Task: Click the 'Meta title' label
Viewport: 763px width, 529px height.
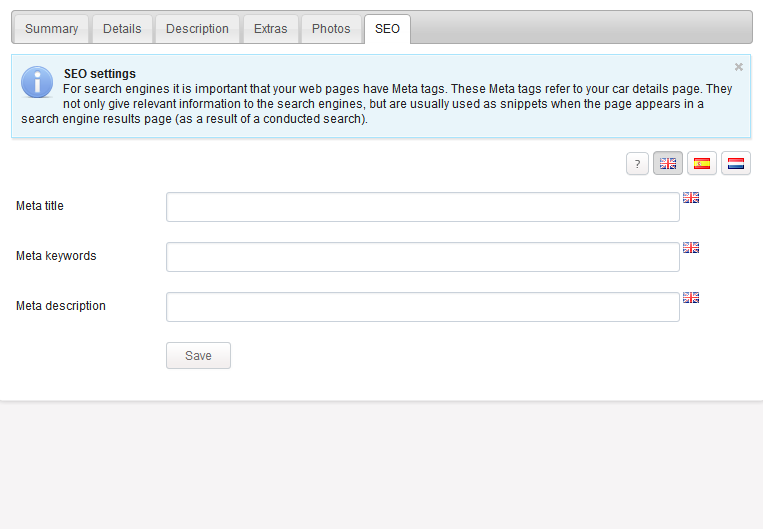Action: pos(40,206)
